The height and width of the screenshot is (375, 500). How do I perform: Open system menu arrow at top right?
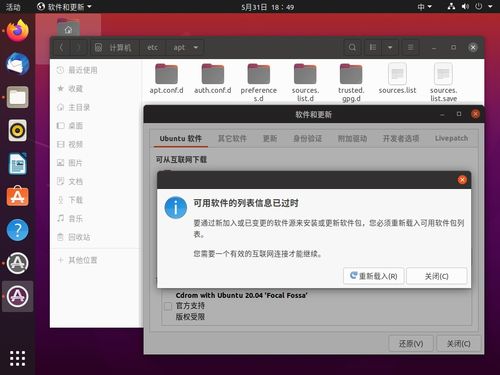(490, 7)
